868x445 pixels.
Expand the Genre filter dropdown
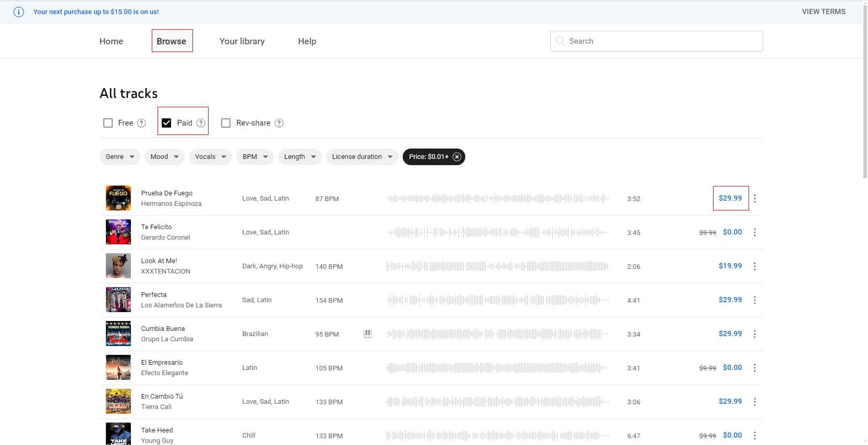(119, 157)
